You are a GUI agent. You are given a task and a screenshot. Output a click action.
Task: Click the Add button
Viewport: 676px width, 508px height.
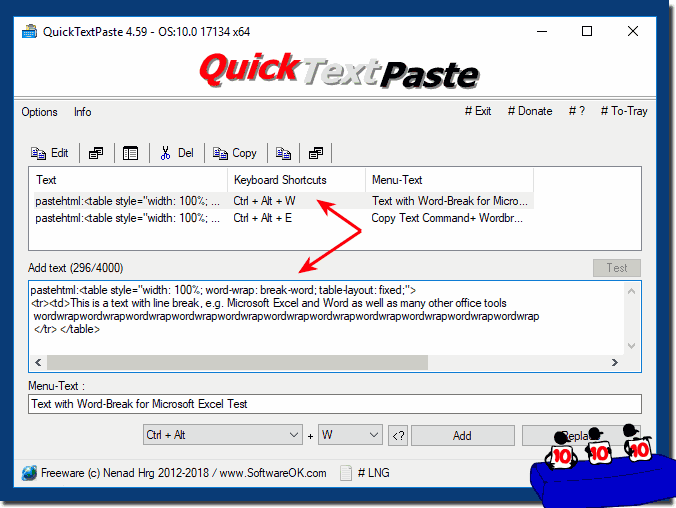463,436
